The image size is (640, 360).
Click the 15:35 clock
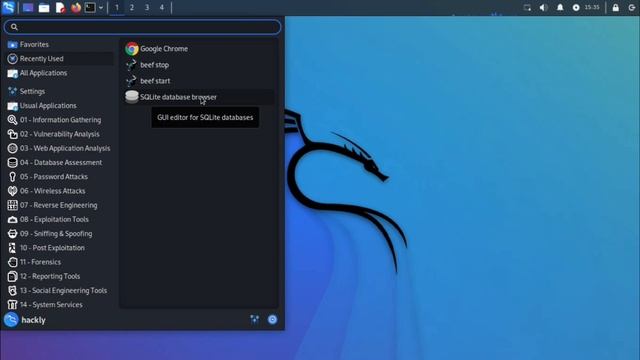pos(592,7)
